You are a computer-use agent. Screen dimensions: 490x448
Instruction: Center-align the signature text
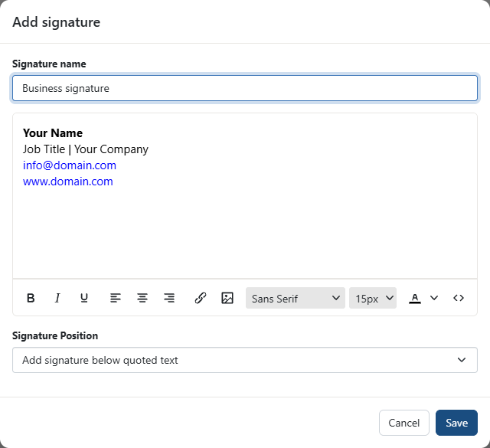pos(142,298)
